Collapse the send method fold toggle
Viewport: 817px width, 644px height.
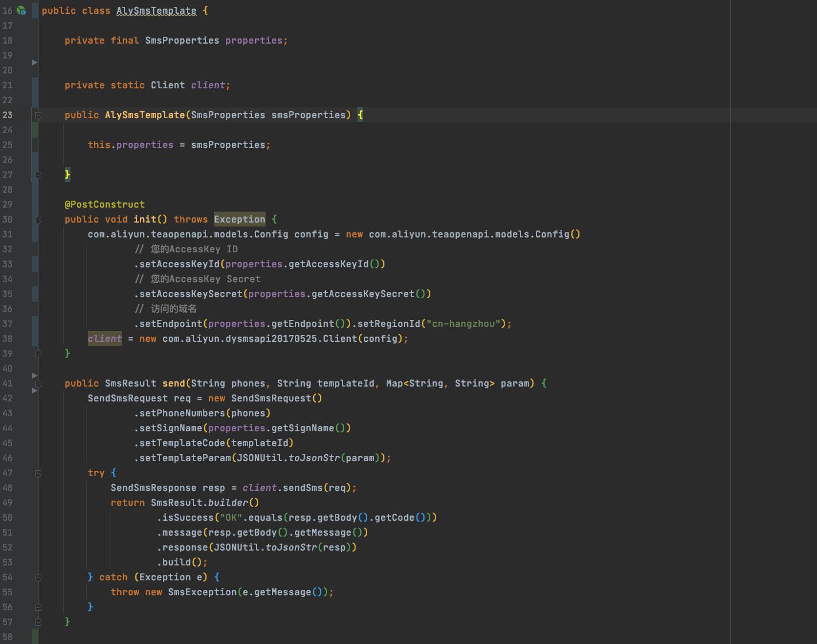point(38,384)
